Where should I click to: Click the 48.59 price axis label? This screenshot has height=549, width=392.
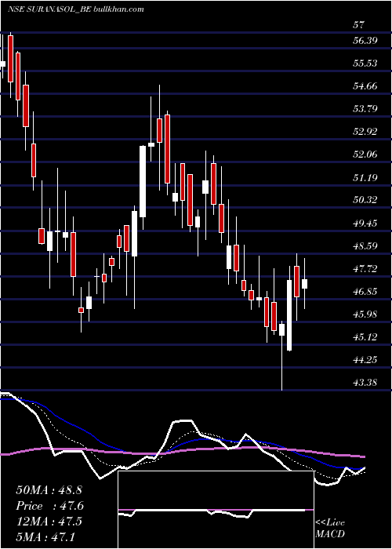[x=365, y=245]
